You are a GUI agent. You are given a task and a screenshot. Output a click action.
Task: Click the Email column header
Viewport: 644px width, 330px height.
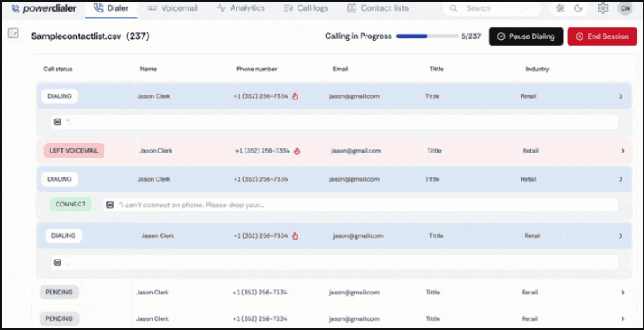341,69
